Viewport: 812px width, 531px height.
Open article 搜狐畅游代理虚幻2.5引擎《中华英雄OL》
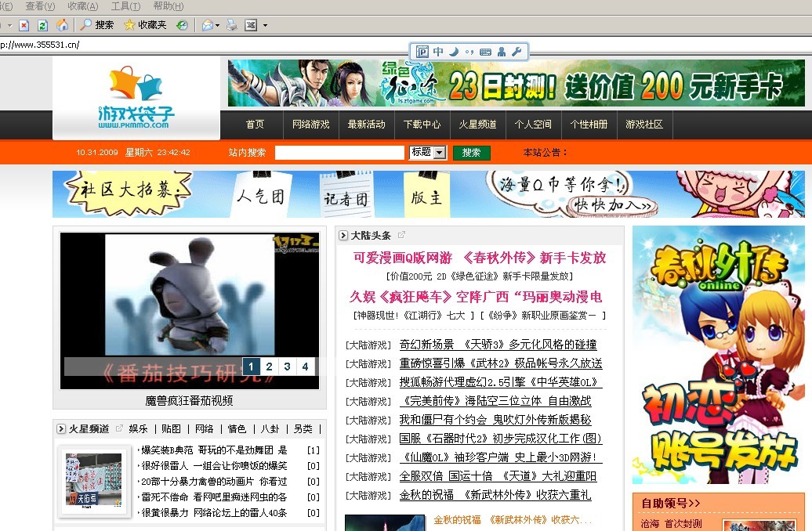tap(501, 382)
